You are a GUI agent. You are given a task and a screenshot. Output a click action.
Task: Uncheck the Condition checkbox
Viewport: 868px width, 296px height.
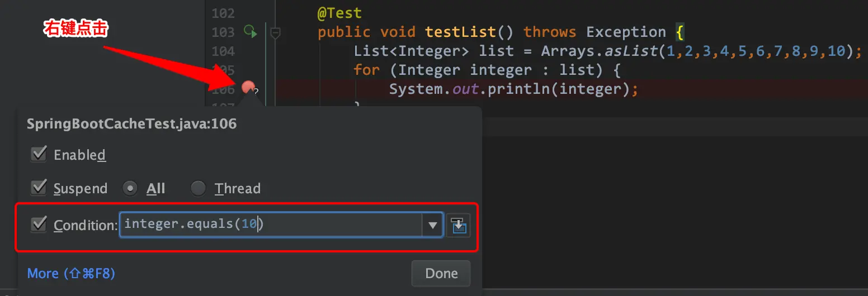click(x=39, y=225)
